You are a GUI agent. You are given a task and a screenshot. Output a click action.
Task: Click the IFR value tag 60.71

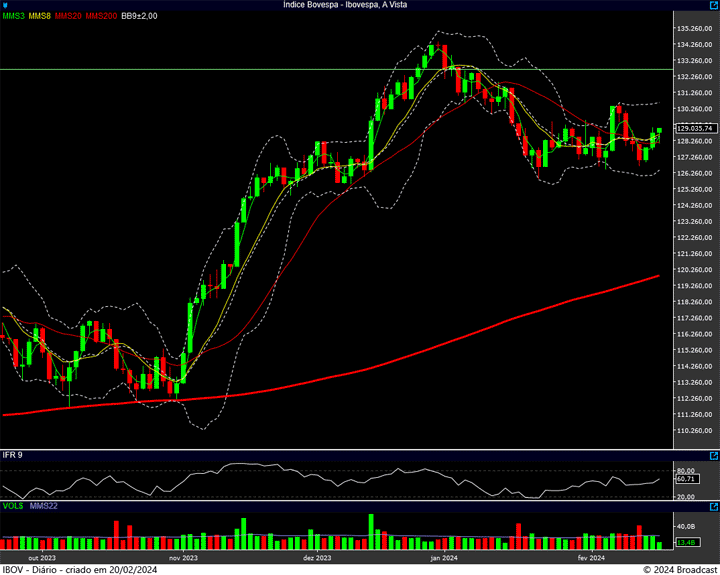coord(686,479)
